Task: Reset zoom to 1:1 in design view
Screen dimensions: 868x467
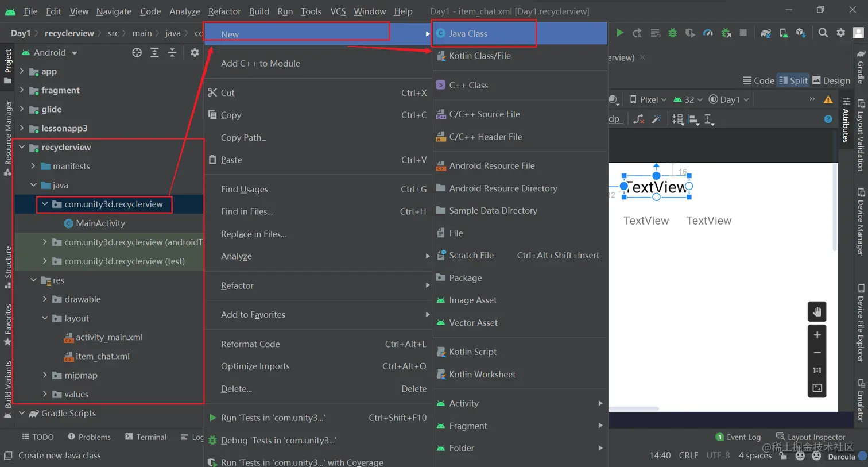Action: click(817, 370)
